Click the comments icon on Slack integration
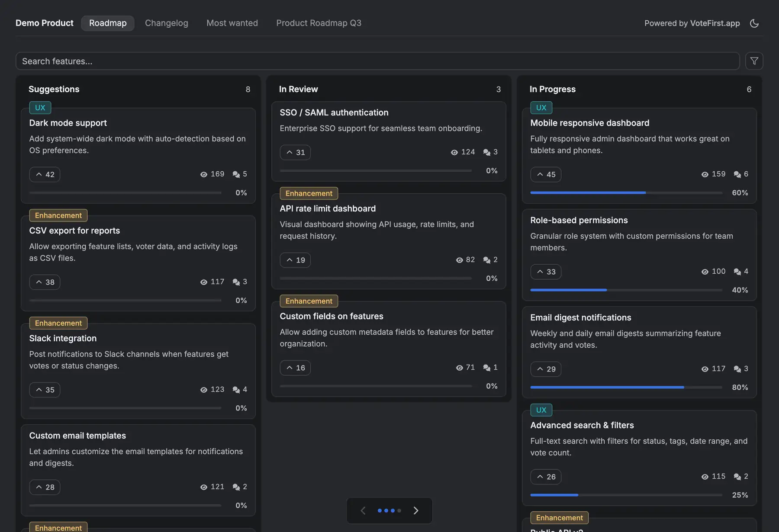This screenshot has width=779, height=532. click(x=236, y=390)
